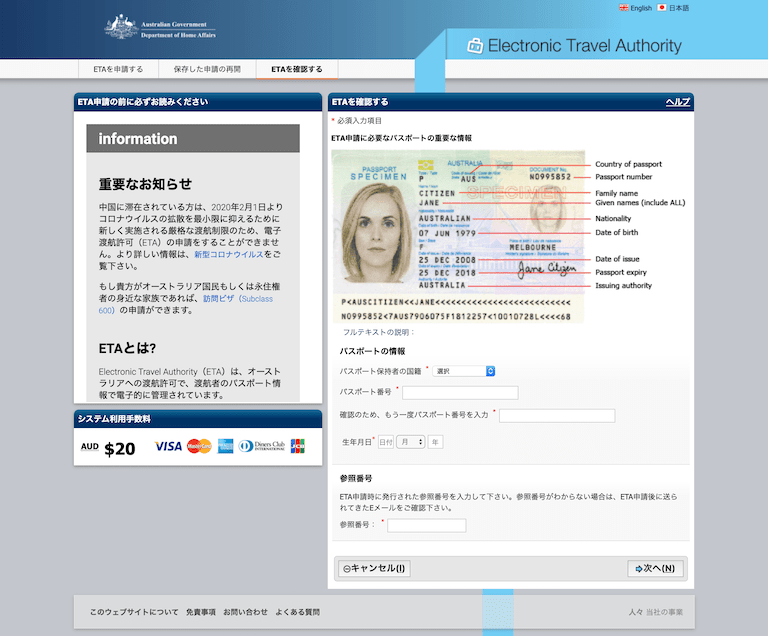This screenshot has height=636, width=768.
Task: Click the Electronic Travel Authority suitcase icon
Action: pyautogui.click(x=475, y=45)
